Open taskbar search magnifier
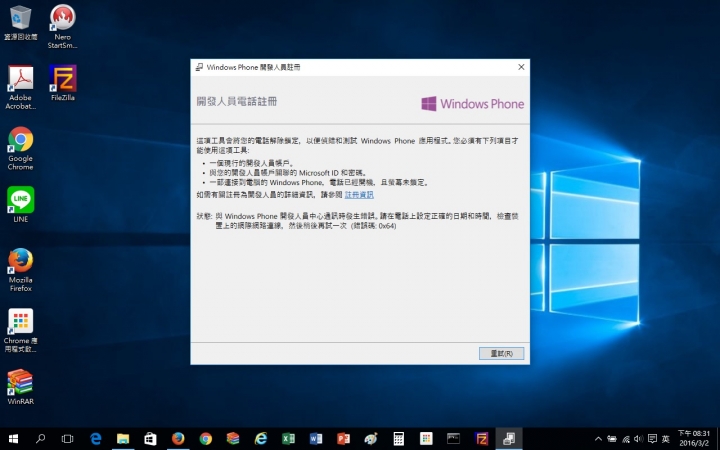The image size is (720, 450). coord(40,439)
